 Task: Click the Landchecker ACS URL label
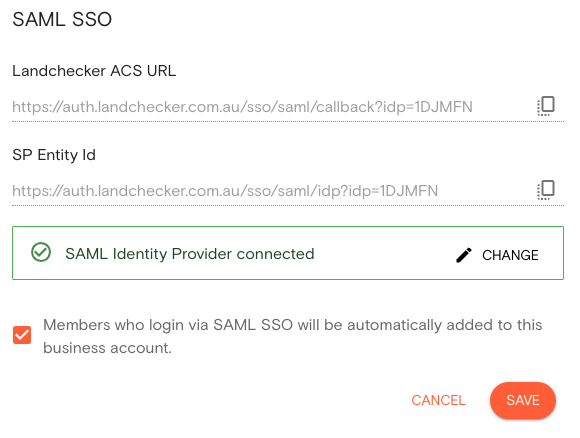[x=94, y=71]
